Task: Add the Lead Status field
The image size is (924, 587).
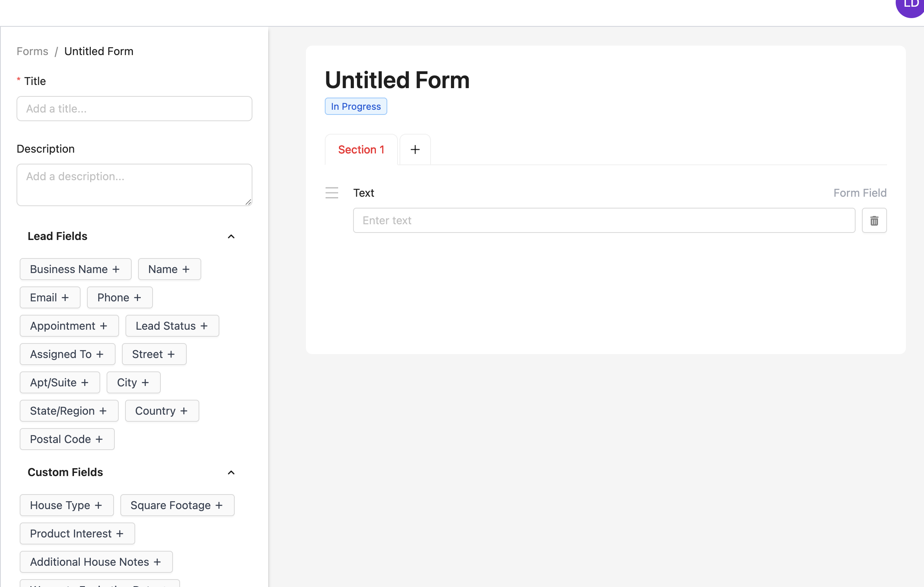Action: [x=172, y=326]
